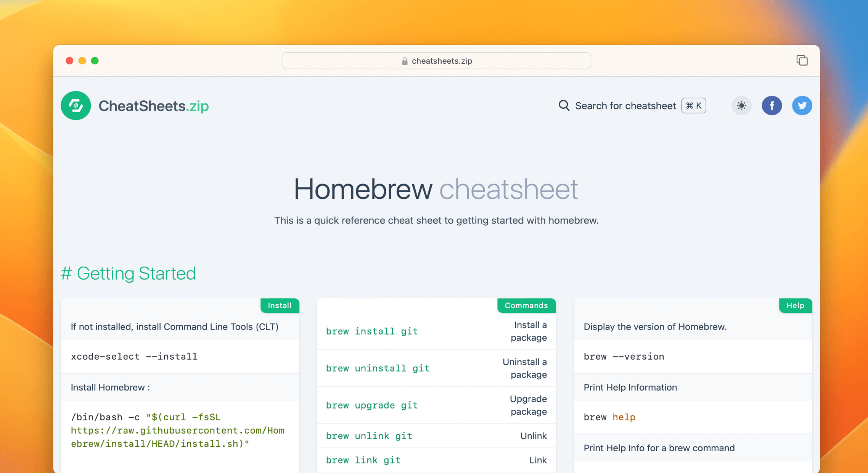Click the address bar showing cheatsheets.zip
The height and width of the screenshot is (473, 868).
[436, 61]
